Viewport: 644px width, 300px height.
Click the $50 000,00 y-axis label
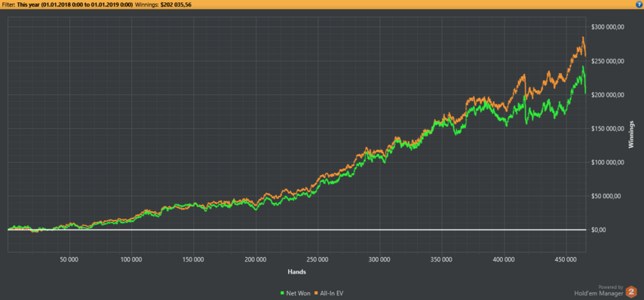[x=606, y=196]
